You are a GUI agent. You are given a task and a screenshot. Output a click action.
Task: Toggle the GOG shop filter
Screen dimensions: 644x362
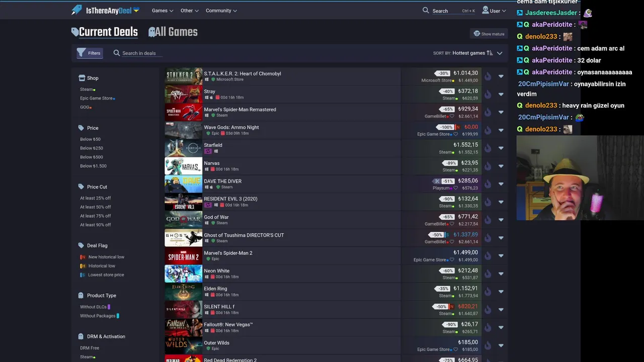pos(86,107)
